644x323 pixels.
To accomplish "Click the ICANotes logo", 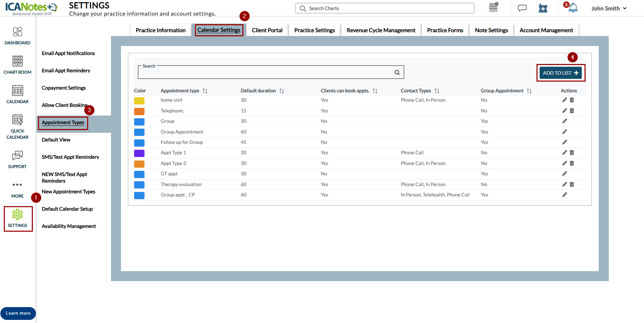I will point(31,9).
